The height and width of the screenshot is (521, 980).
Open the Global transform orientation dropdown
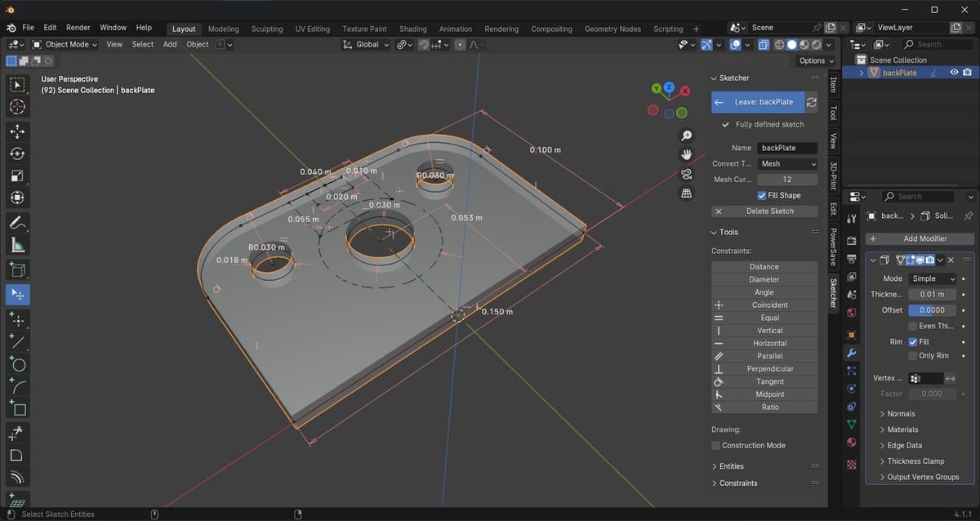tap(366, 44)
